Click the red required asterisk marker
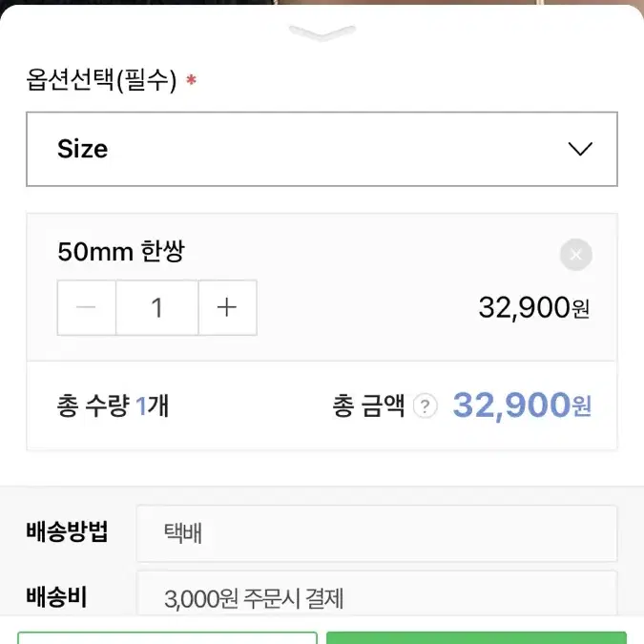This screenshot has width=644, height=644. pyautogui.click(x=191, y=79)
